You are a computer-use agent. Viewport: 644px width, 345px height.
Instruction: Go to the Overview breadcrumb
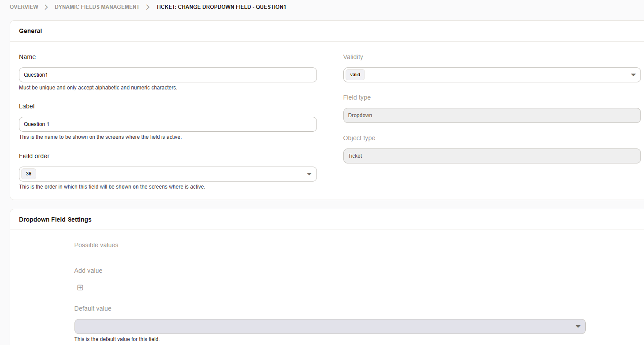point(24,7)
